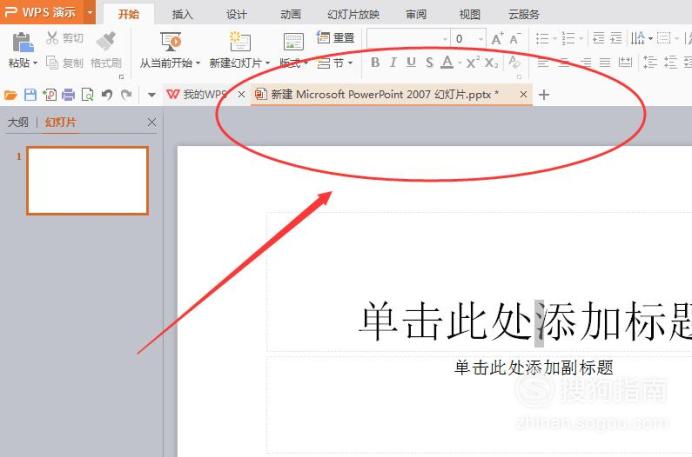Center align text

(564, 63)
